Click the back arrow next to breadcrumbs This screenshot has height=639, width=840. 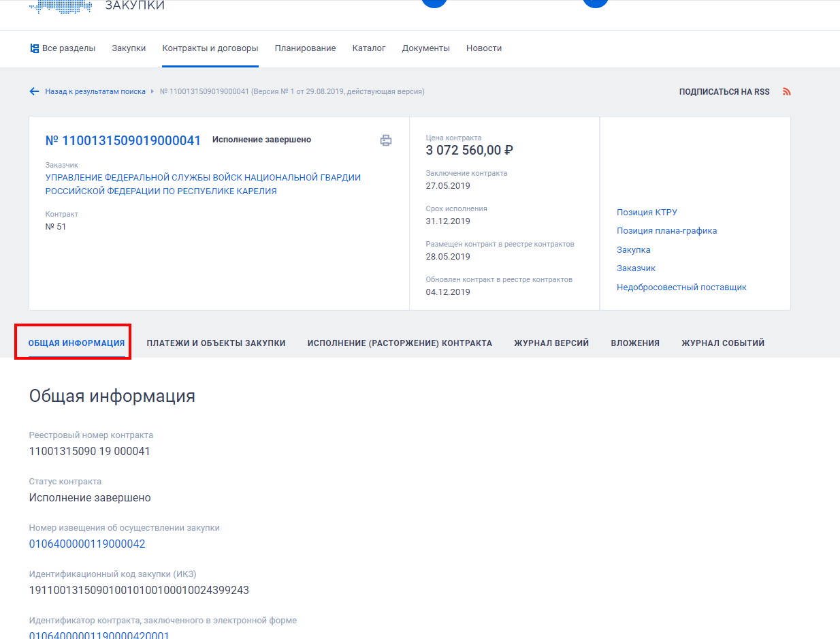pos(34,91)
